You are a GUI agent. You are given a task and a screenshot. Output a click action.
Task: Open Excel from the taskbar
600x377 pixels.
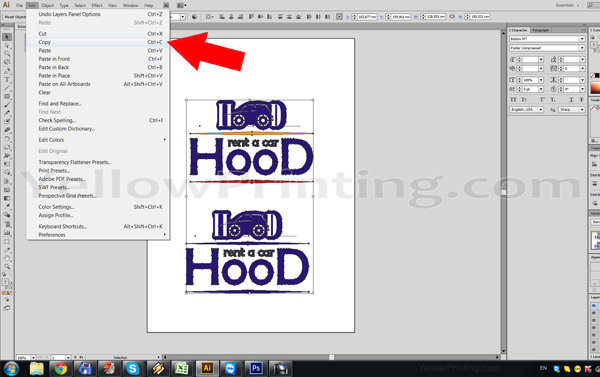pos(181,369)
